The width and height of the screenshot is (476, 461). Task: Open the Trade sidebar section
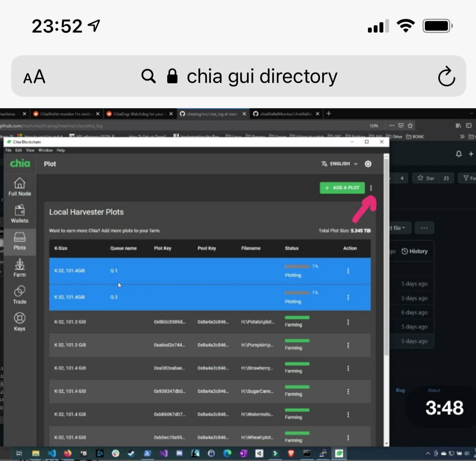(20, 295)
